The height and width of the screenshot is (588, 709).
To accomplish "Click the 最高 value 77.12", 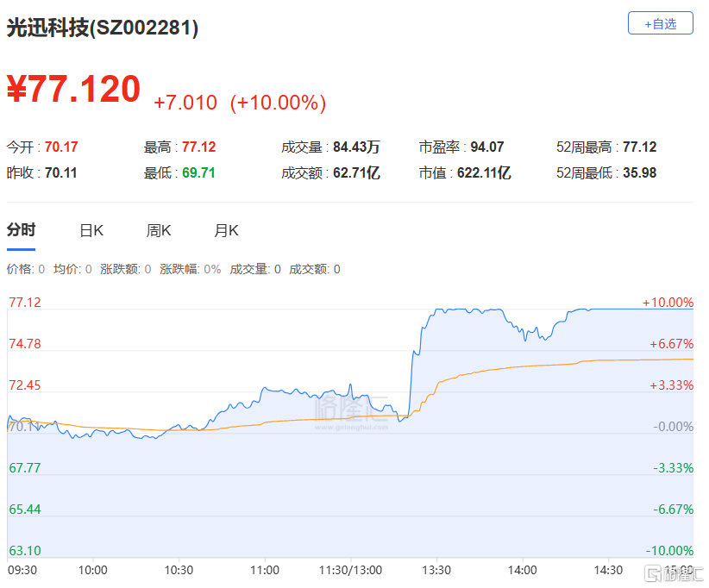I will click(x=199, y=147).
